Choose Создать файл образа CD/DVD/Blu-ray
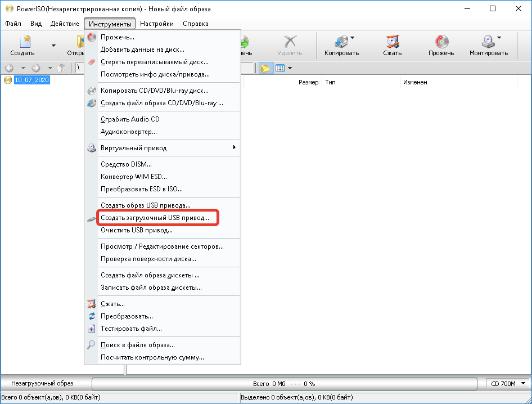 tap(163, 103)
